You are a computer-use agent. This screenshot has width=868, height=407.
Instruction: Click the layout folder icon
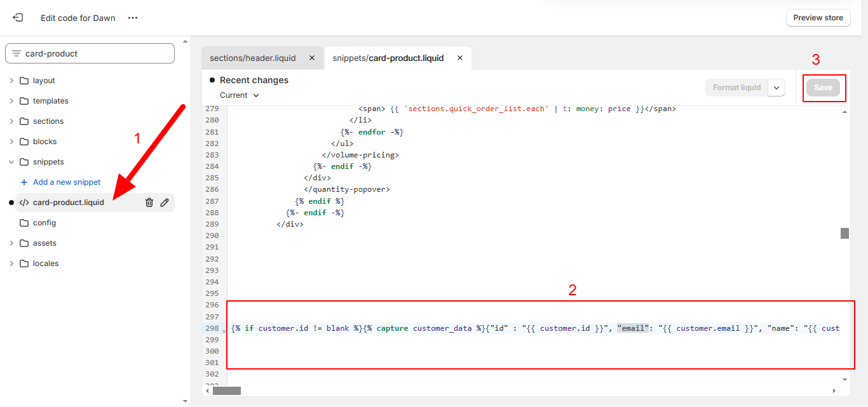pos(25,81)
